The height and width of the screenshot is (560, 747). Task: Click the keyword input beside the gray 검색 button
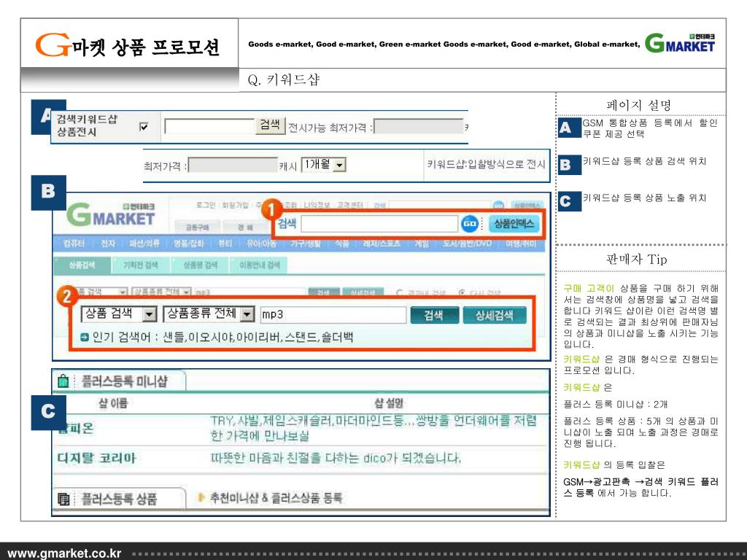tap(210, 127)
